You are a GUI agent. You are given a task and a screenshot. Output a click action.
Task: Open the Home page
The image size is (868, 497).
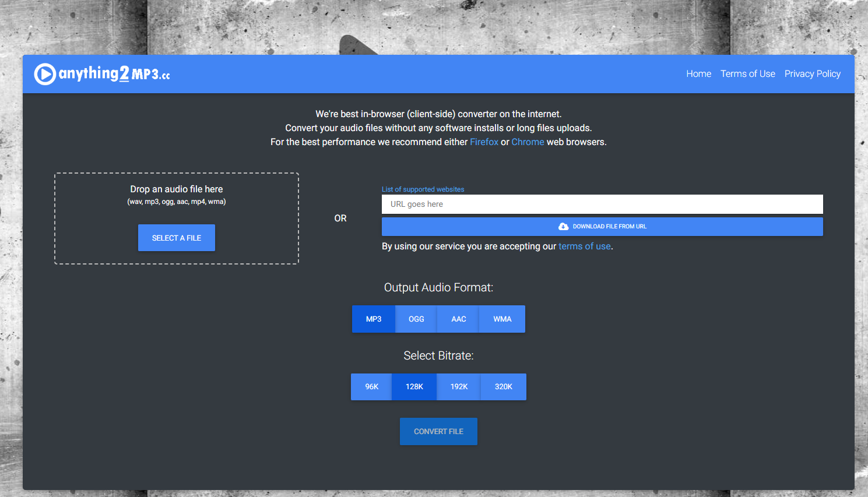click(x=698, y=74)
